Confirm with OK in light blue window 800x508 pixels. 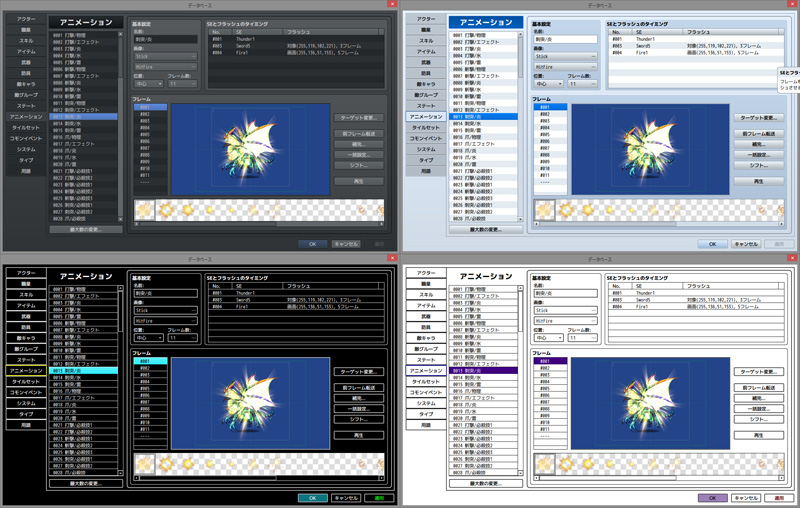point(713,244)
